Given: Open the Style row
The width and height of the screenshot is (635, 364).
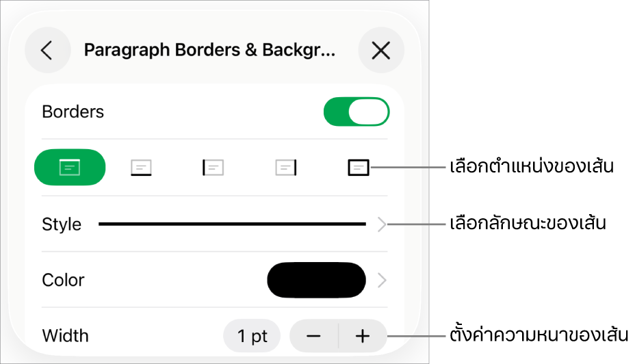Looking at the screenshot, I should (x=215, y=224).
